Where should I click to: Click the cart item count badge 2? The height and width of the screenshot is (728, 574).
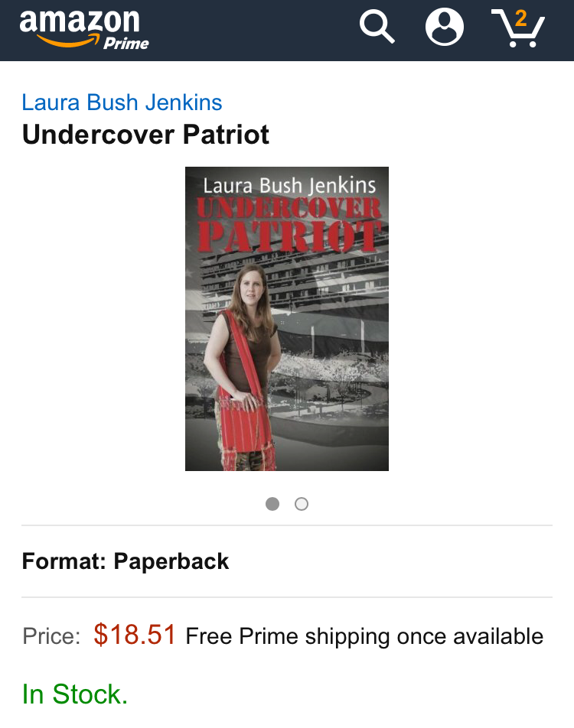[521, 19]
